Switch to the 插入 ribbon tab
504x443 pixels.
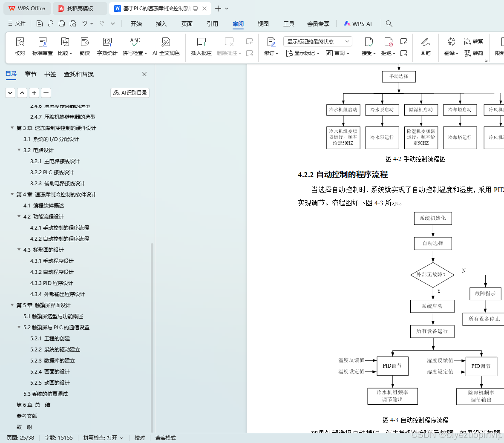pyautogui.click(x=161, y=24)
